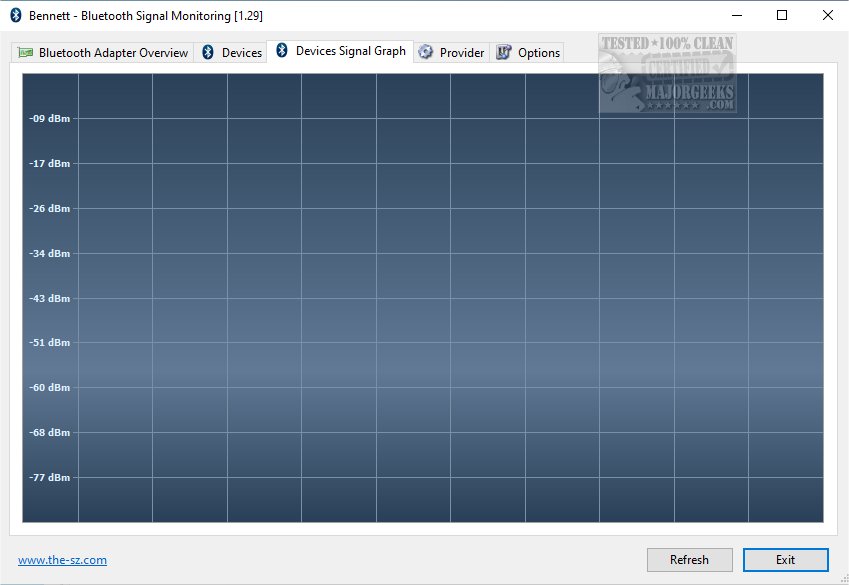The image size is (849, 585).
Task: Click the gear icon on Provider tab
Action: tap(426, 52)
